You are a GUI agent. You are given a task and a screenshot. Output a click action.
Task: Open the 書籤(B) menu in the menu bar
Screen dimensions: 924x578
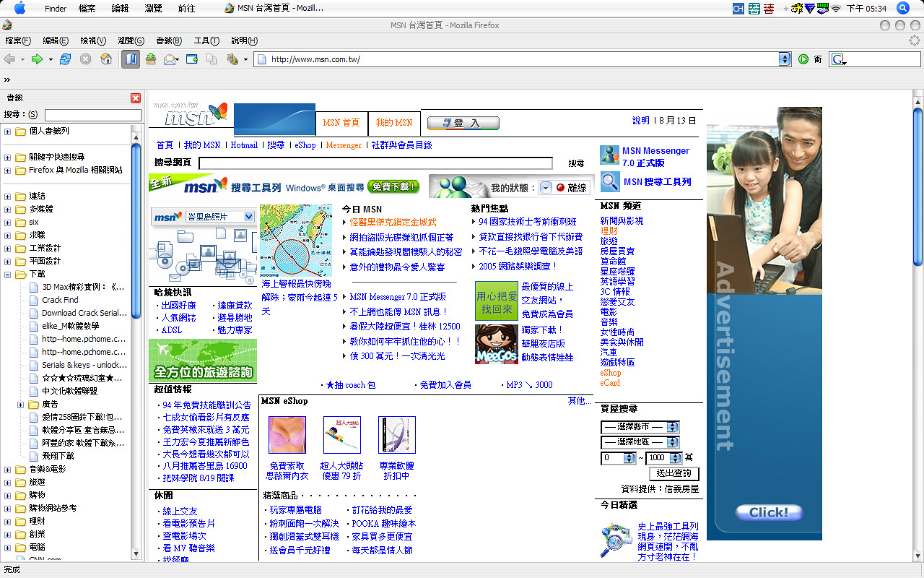coord(169,40)
